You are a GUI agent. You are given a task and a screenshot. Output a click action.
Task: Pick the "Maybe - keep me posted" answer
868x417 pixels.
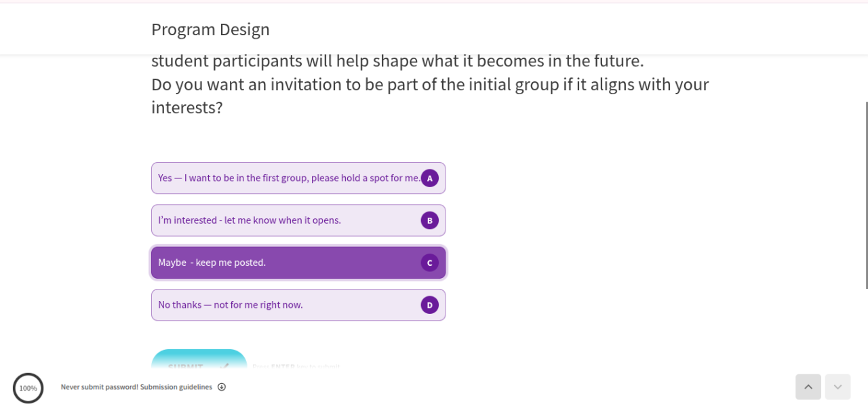pyautogui.click(x=212, y=262)
